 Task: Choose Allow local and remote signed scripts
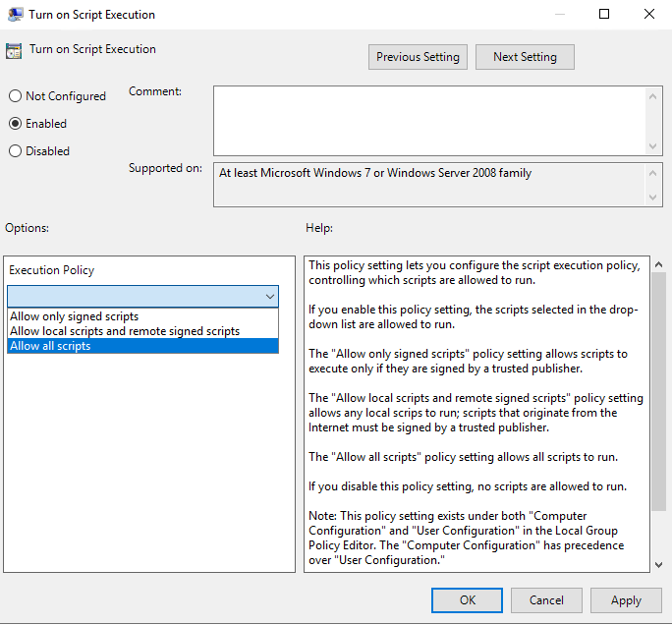click(x=125, y=331)
